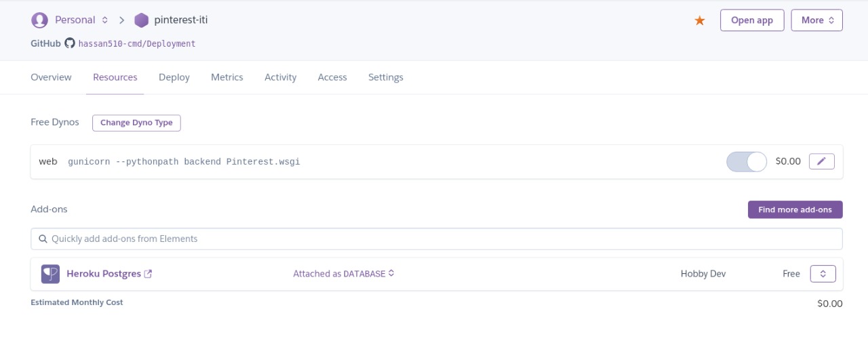Click the GitHub octocat icon
The image size is (868, 345).
(70, 43)
